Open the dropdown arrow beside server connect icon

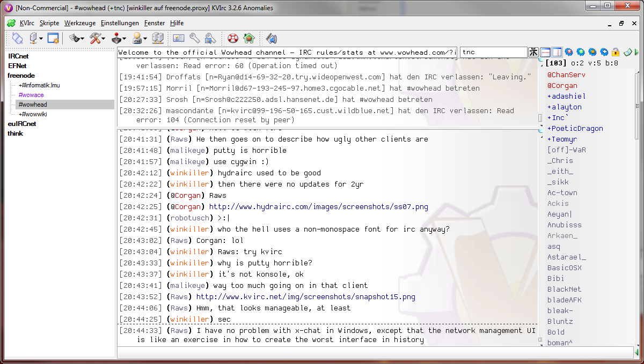[x=41, y=39]
